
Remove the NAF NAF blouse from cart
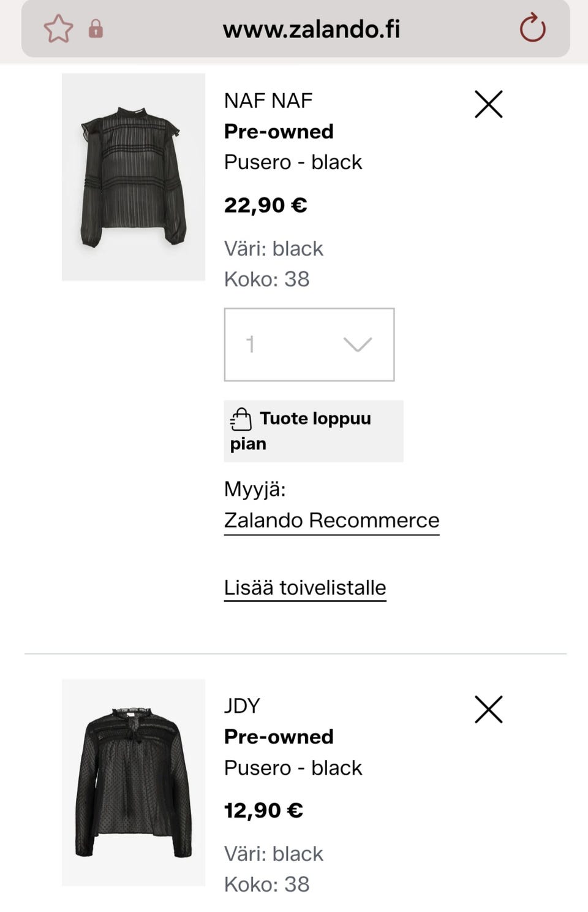pyautogui.click(x=488, y=104)
